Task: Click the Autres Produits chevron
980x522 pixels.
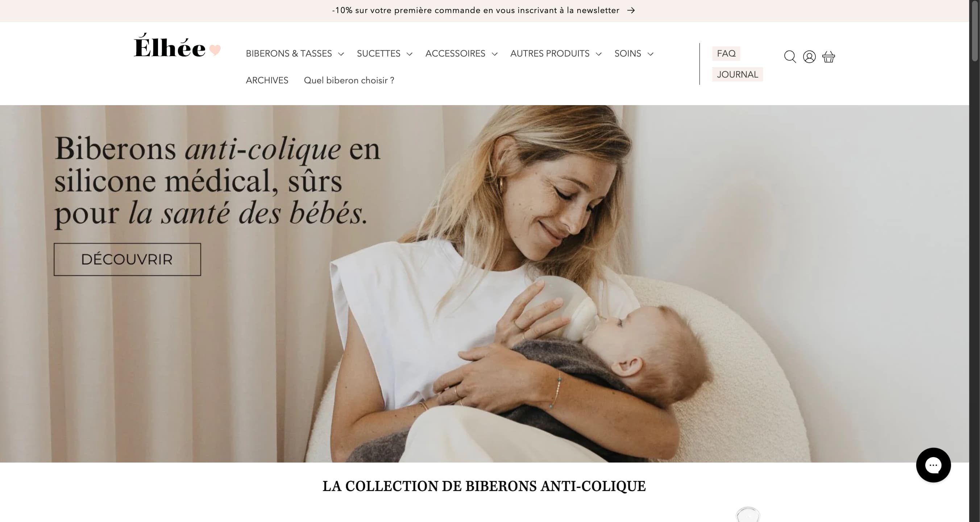Action: coord(598,54)
